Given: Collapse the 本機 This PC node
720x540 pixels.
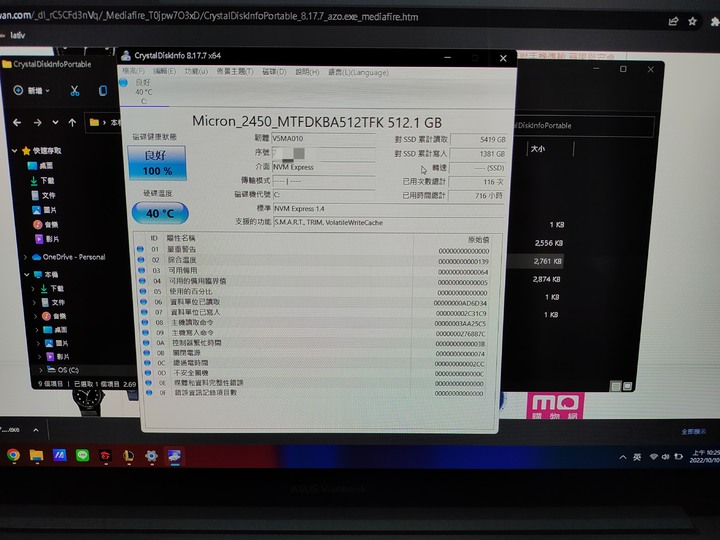Looking at the screenshot, I should (x=27, y=274).
